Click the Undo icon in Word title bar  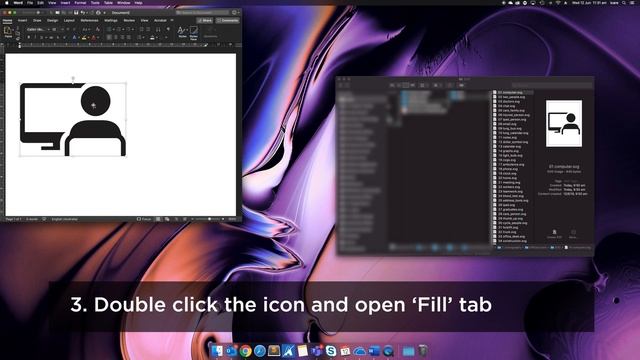point(83,13)
